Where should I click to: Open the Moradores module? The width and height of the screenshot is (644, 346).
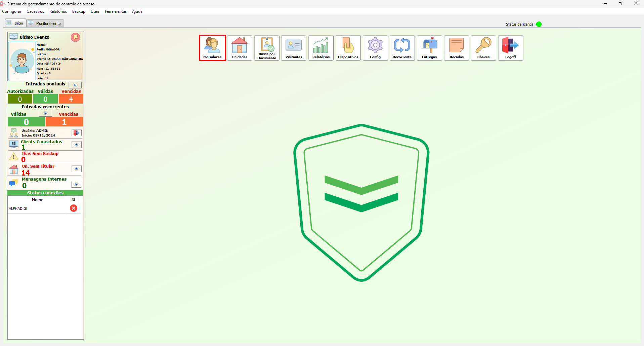[x=212, y=48]
